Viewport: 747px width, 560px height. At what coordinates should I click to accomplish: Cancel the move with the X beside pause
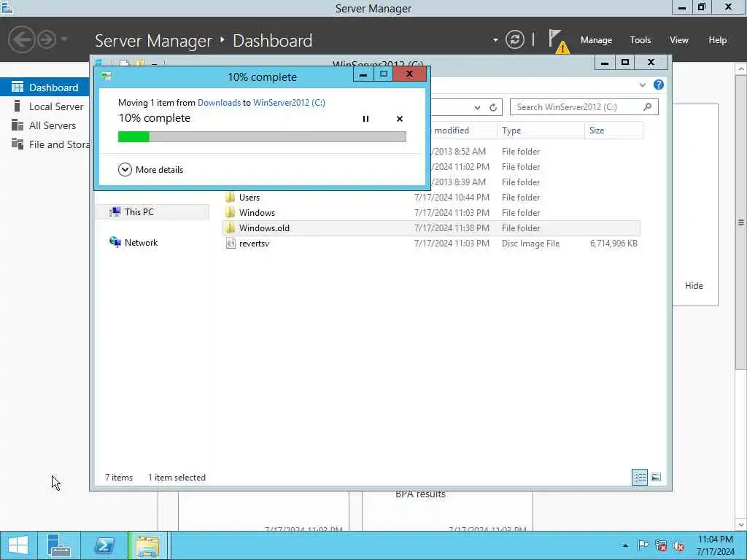400,119
